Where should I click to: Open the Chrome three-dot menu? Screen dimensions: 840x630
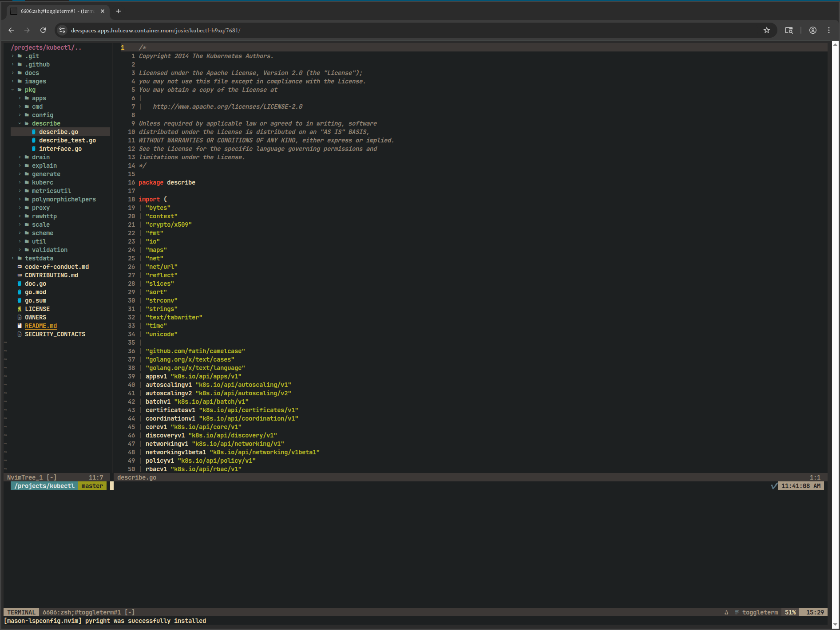tap(829, 30)
